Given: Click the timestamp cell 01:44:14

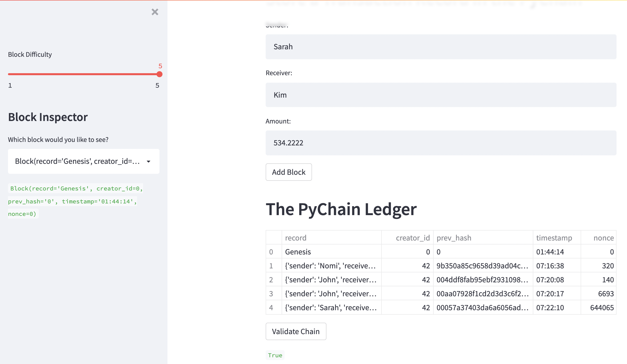Looking at the screenshot, I should point(557,252).
